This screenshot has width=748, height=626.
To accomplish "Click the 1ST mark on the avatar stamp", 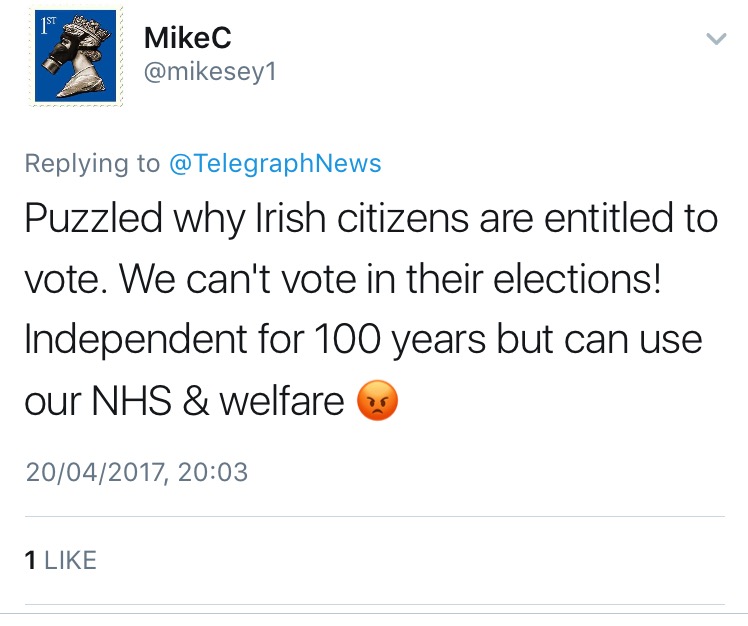I will tap(48, 25).
